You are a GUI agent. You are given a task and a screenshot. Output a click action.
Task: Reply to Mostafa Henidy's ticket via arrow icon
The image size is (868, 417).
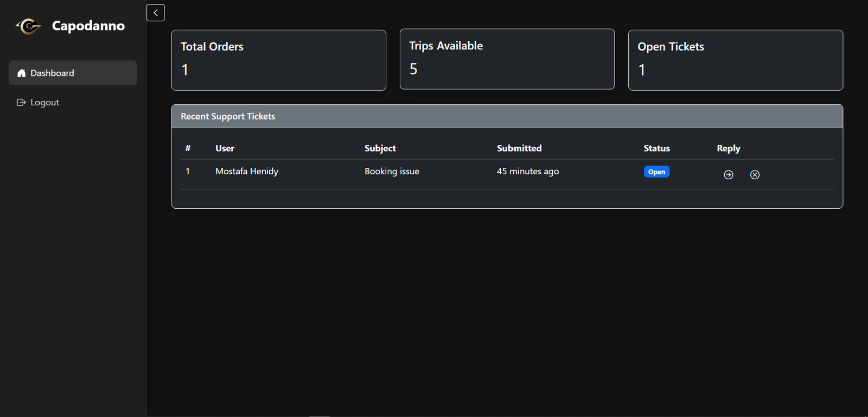tap(729, 175)
